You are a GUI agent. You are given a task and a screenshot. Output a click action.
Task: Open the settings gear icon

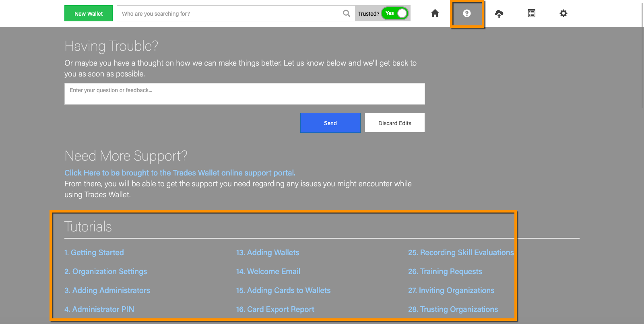(x=563, y=14)
